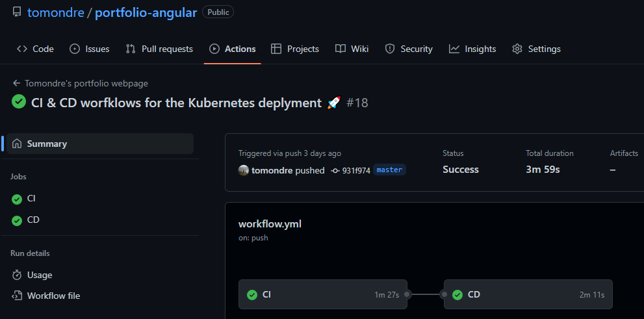Click the total duration 3m 59s

543,170
